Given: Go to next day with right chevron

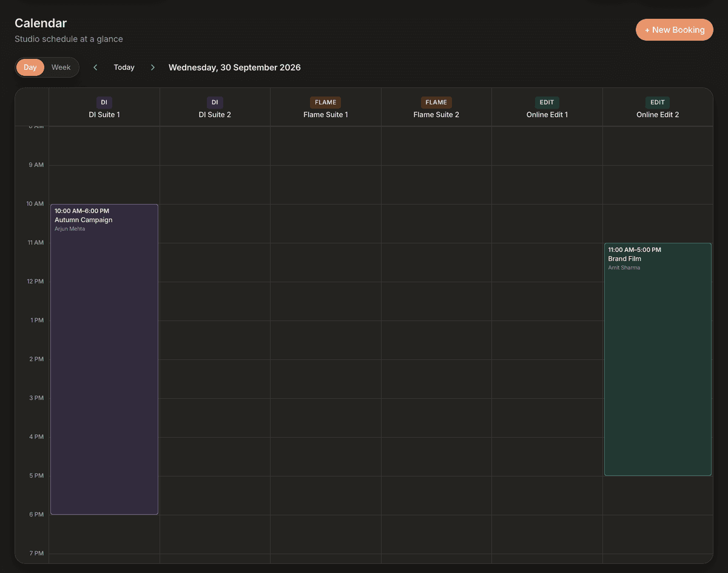Looking at the screenshot, I should pyautogui.click(x=153, y=67).
